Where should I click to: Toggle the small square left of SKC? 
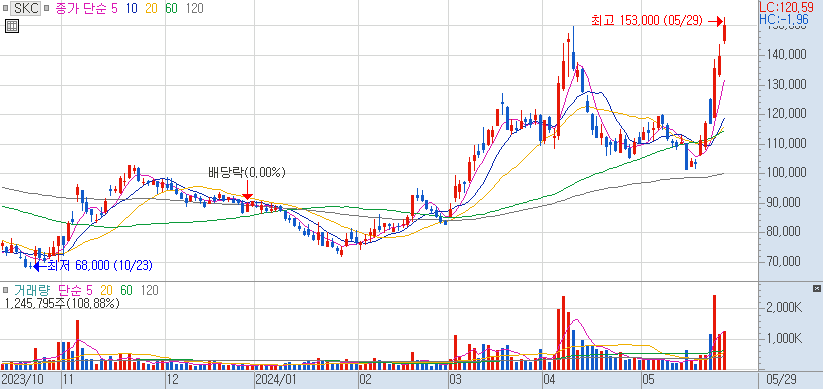[x=5, y=8]
